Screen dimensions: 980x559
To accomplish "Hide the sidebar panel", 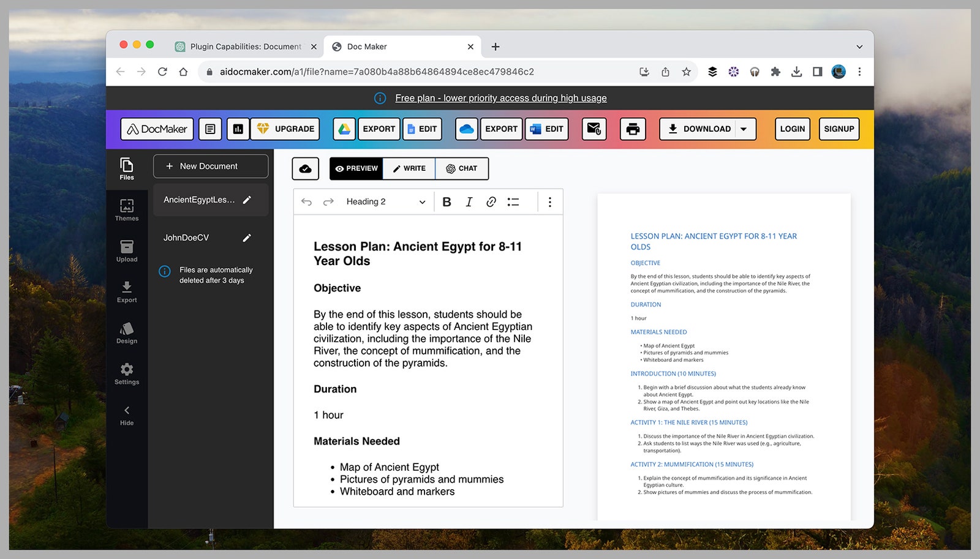I will pos(127,415).
